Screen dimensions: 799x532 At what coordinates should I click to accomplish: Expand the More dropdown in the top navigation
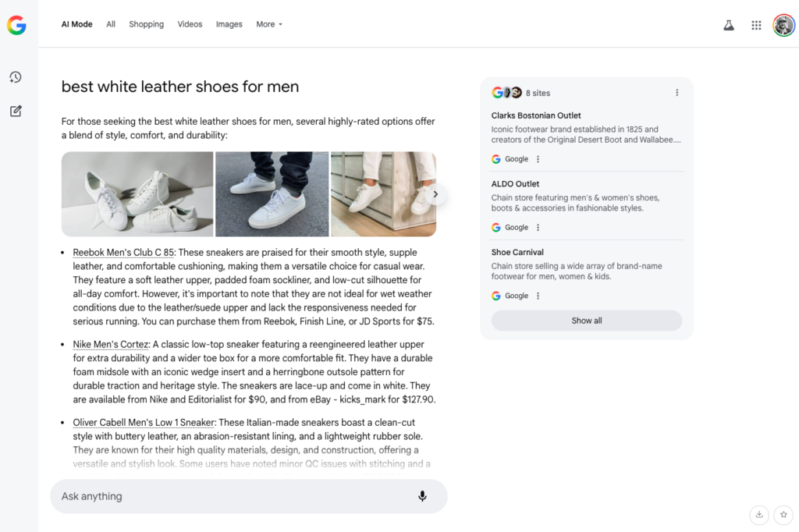(269, 24)
